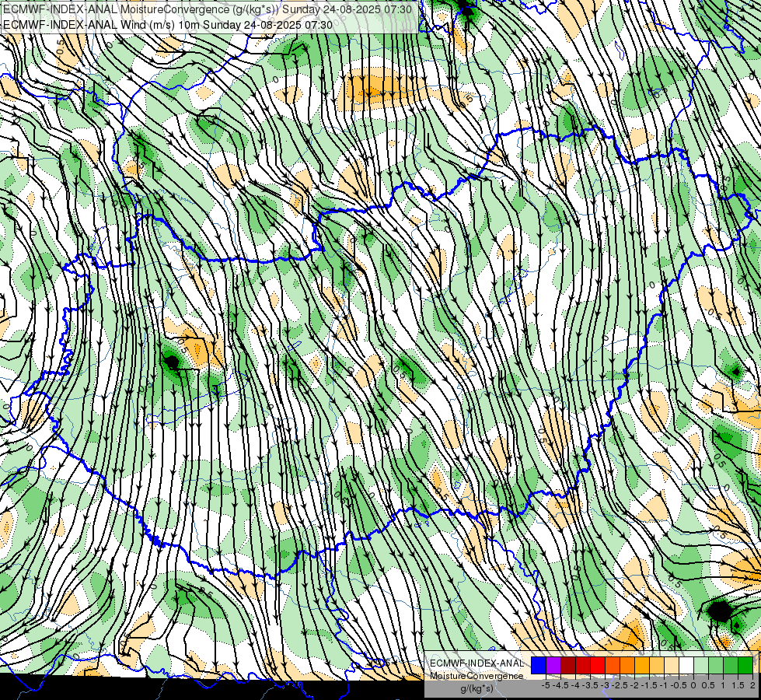Image resolution: width=761 pixels, height=700 pixels.
Task: Click the 2 legend tick label
Action: point(752,685)
